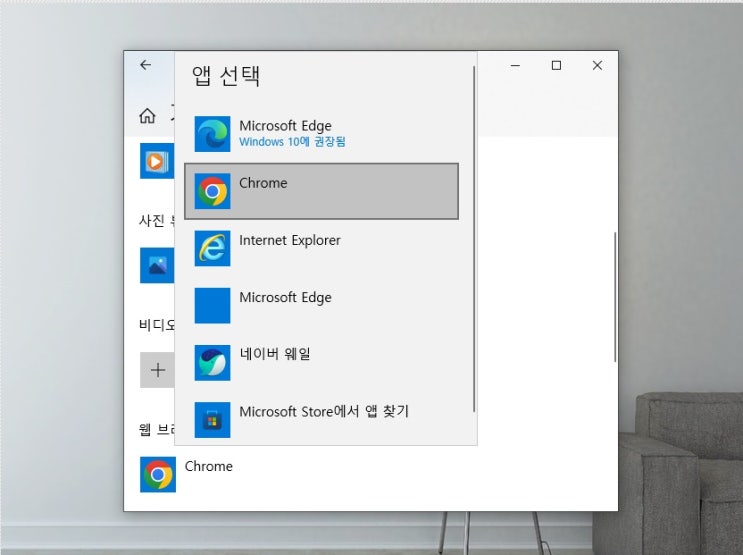Click the plus icon under video player
Image resolution: width=743 pixels, height=555 pixels.
157,370
